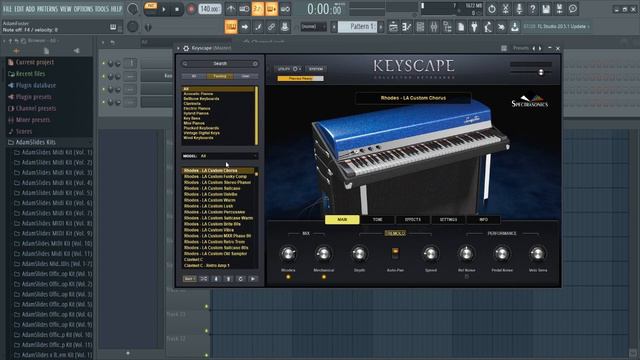Toggle the countdown before recording icon

258,9
